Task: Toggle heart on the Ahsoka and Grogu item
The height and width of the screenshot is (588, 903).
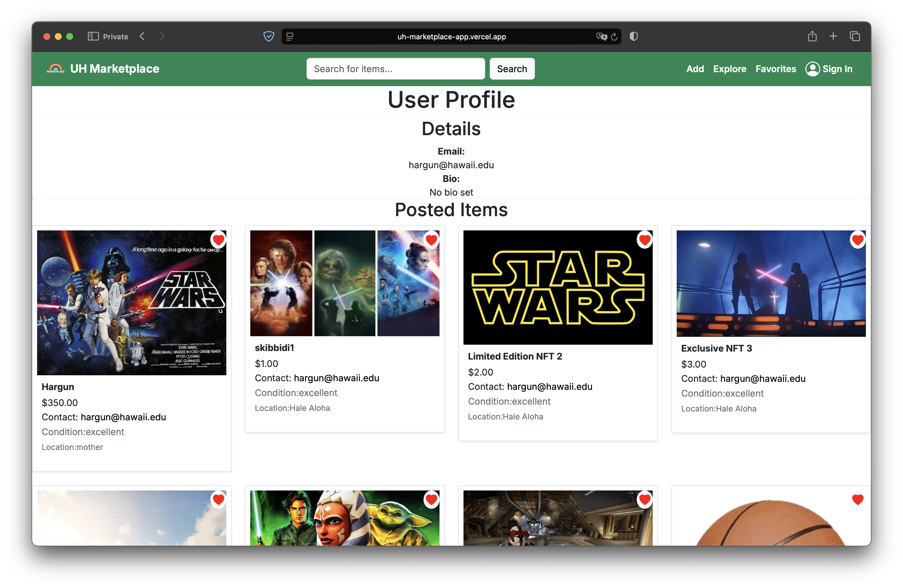Action: (432, 499)
